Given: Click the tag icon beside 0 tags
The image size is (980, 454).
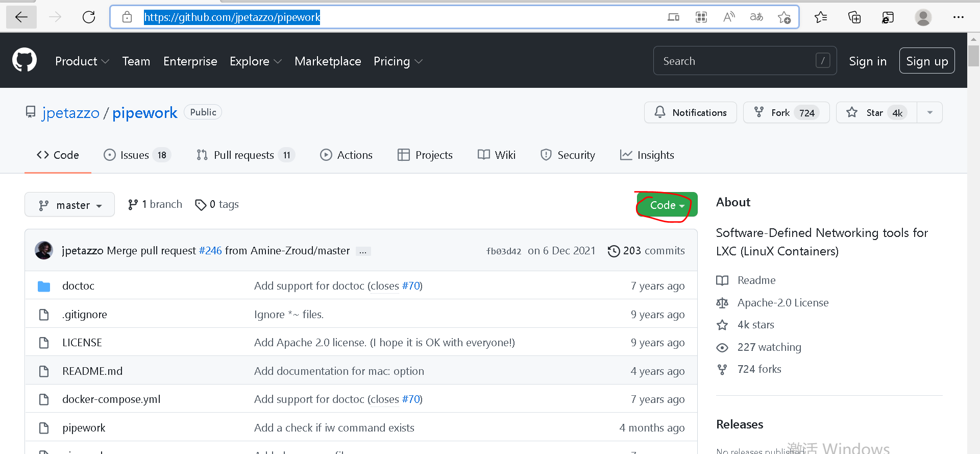Looking at the screenshot, I should [x=201, y=205].
